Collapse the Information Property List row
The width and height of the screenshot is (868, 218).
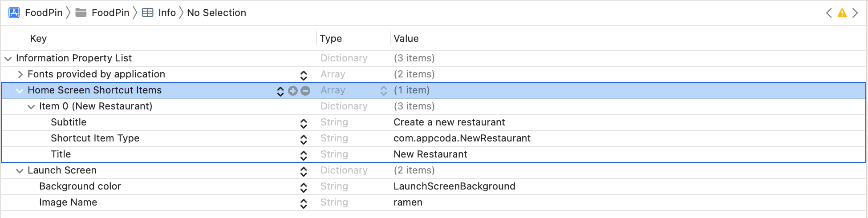point(8,58)
